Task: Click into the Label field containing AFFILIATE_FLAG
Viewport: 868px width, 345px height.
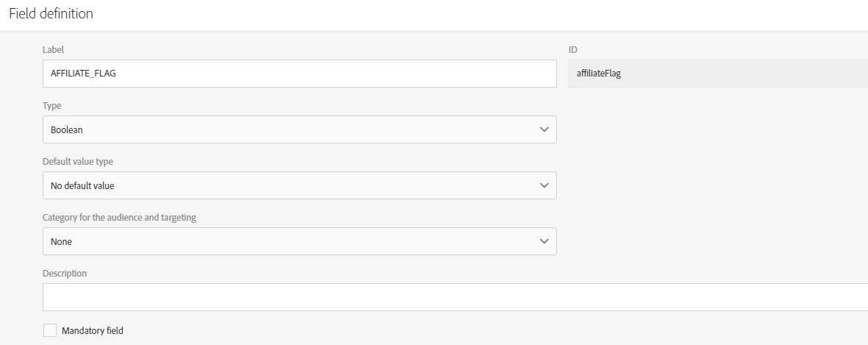Action: (294, 74)
